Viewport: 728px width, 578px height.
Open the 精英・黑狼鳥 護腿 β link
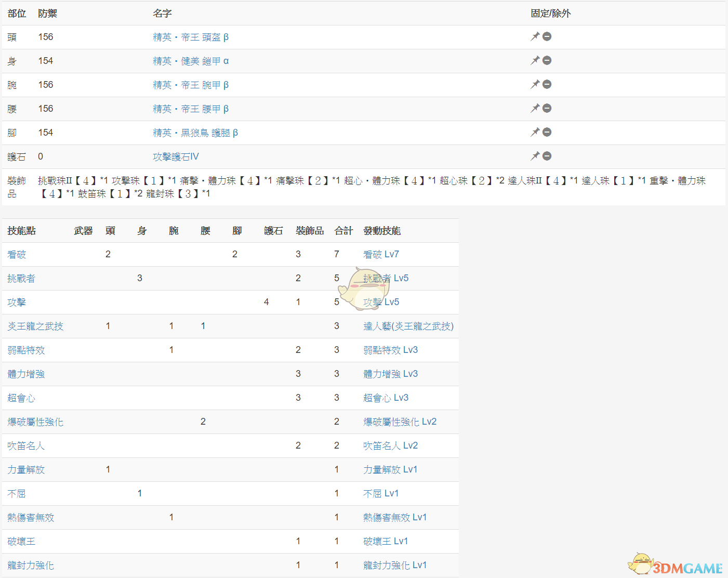[195, 133]
